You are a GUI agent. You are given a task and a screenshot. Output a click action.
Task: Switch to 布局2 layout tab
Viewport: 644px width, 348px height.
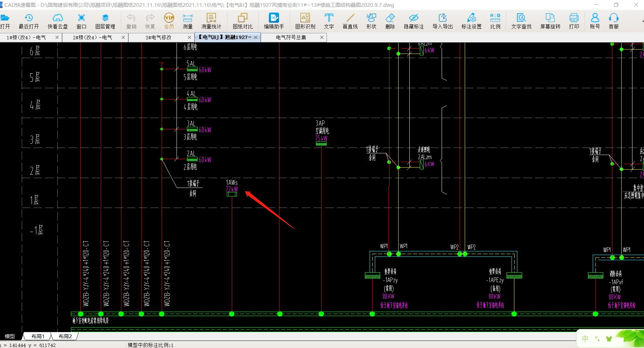[x=65, y=336]
